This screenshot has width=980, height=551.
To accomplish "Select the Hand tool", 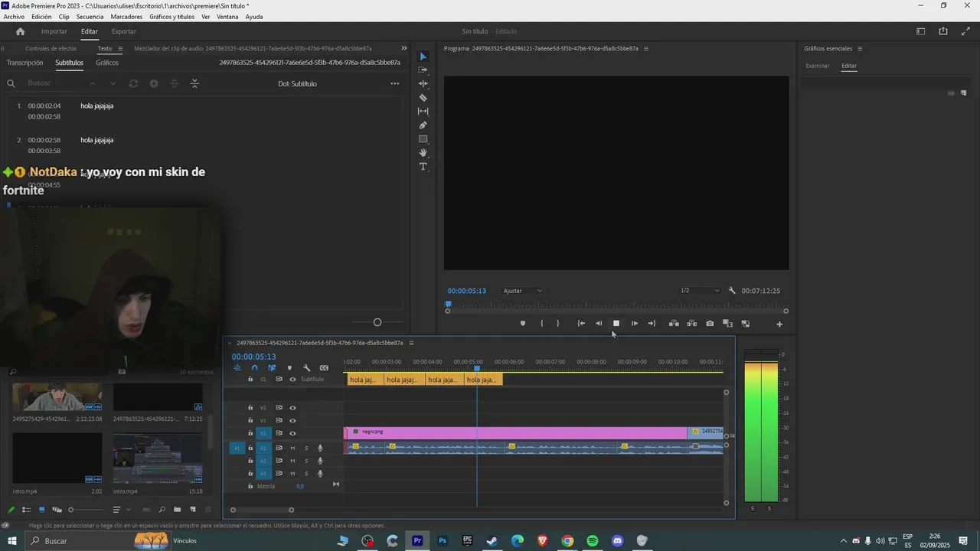I will (x=423, y=153).
